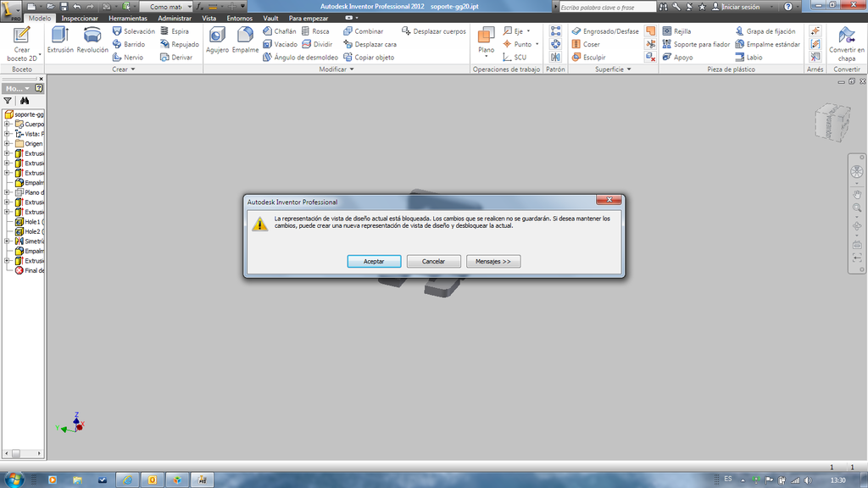The image size is (868, 488).
Task: Click the Labio lip tool
Action: tap(748, 57)
